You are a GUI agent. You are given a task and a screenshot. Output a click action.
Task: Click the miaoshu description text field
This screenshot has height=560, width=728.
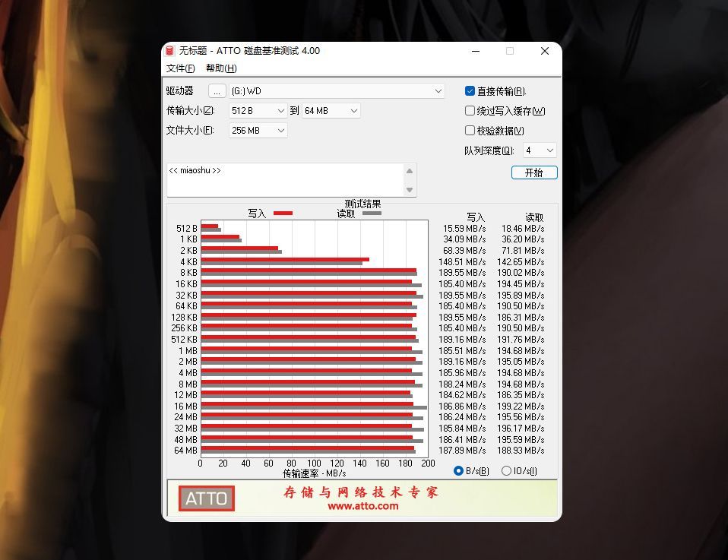(x=286, y=179)
